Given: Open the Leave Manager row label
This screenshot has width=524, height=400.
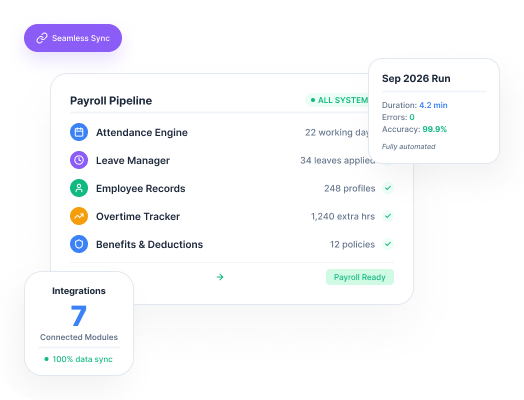Looking at the screenshot, I should 133,160.
